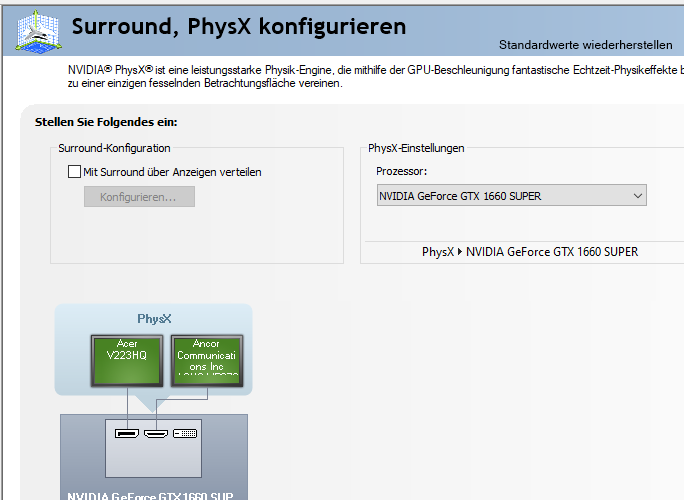Click Standardwerte wiederherstellen link
This screenshot has width=684, height=500.
(585, 45)
